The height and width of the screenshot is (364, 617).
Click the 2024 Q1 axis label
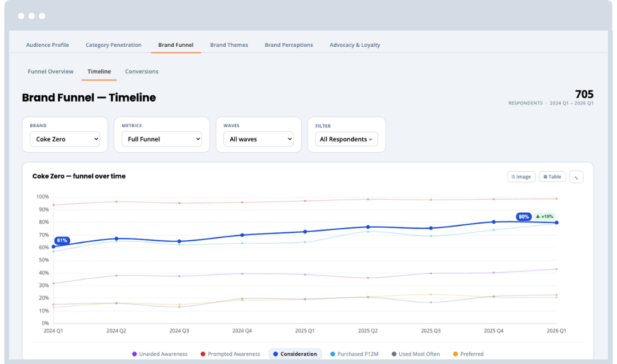53,330
